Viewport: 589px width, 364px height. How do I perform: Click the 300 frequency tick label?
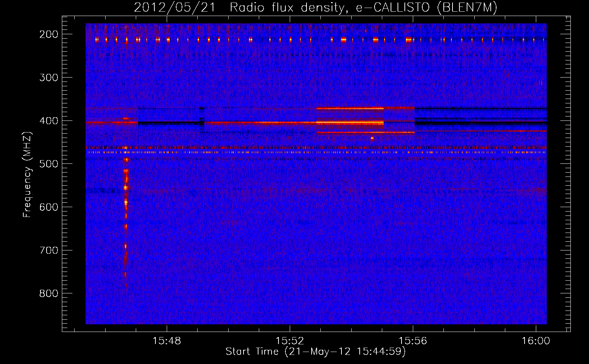[x=49, y=78]
